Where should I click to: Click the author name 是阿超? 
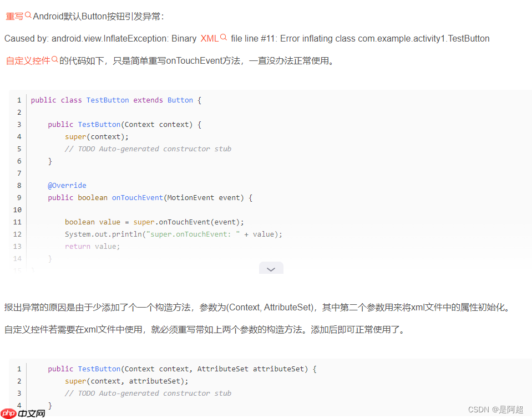[510, 409]
